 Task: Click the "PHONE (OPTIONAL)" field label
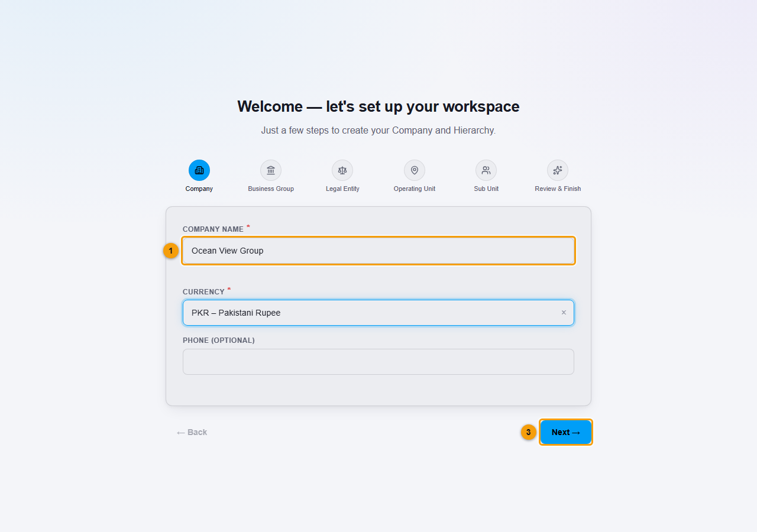click(219, 340)
